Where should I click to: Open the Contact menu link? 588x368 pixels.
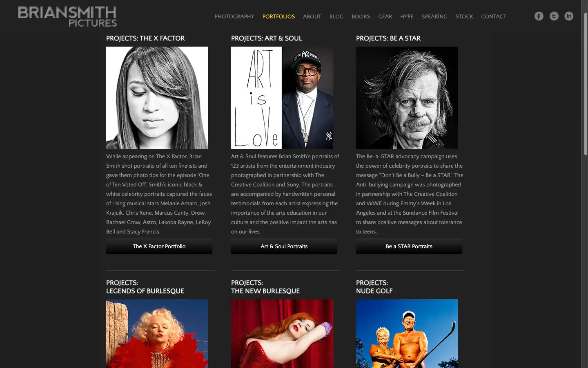click(x=494, y=16)
